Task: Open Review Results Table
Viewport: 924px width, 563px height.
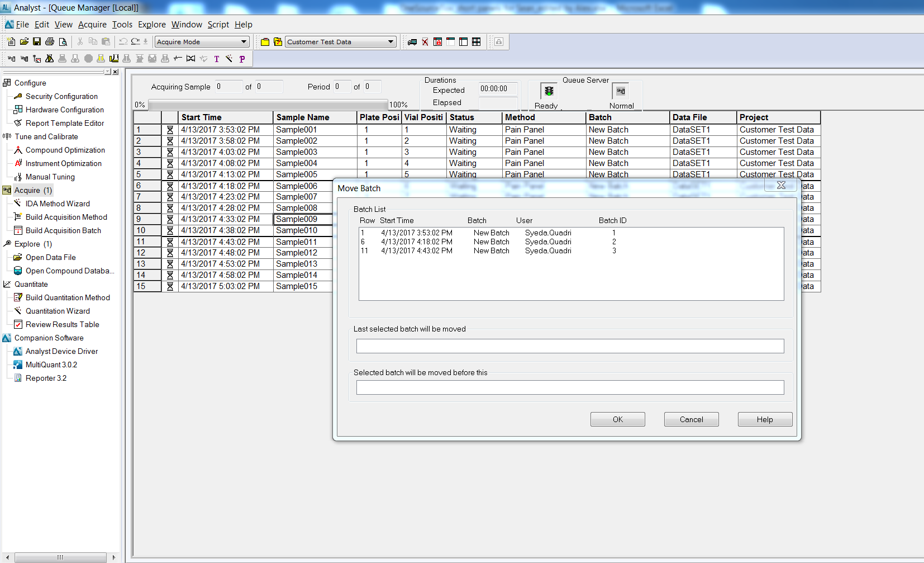Action: click(x=62, y=324)
